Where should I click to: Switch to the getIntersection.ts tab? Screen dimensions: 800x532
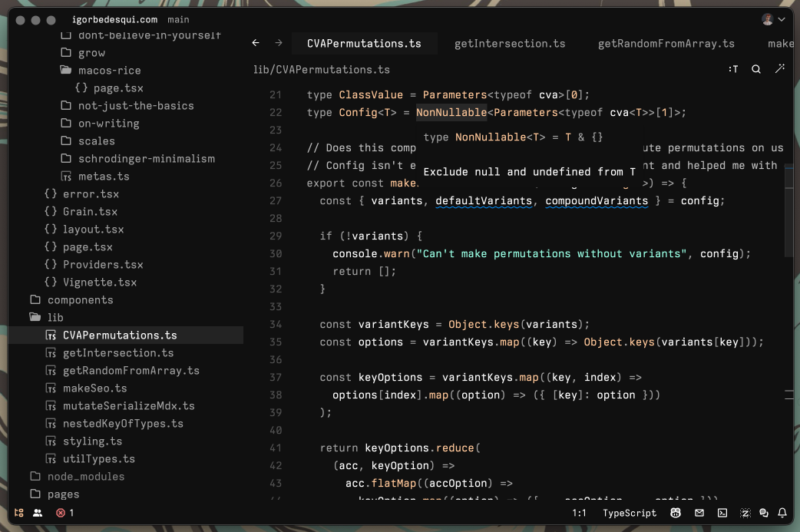(x=510, y=43)
